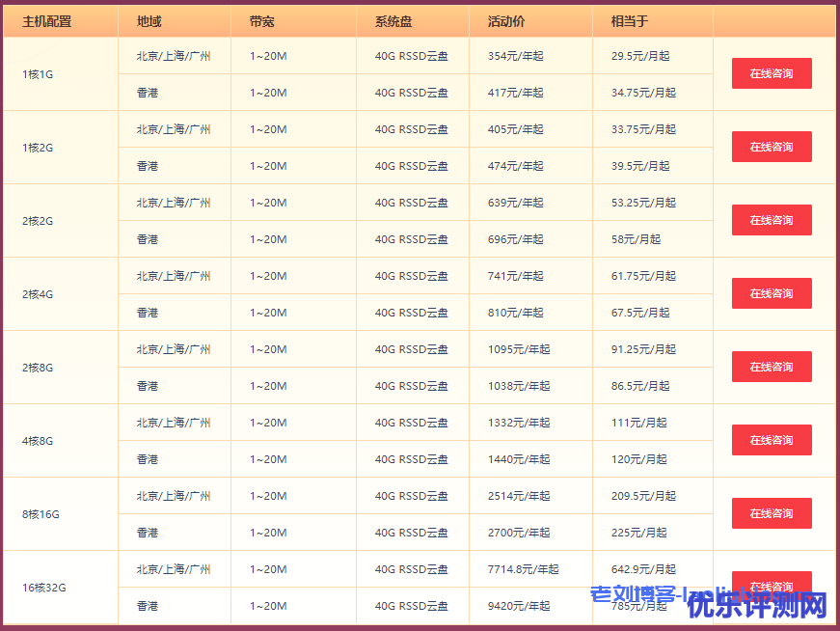840x631 pixels.
Task: Click the 1038元/年起 price
Action: [x=519, y=386]
